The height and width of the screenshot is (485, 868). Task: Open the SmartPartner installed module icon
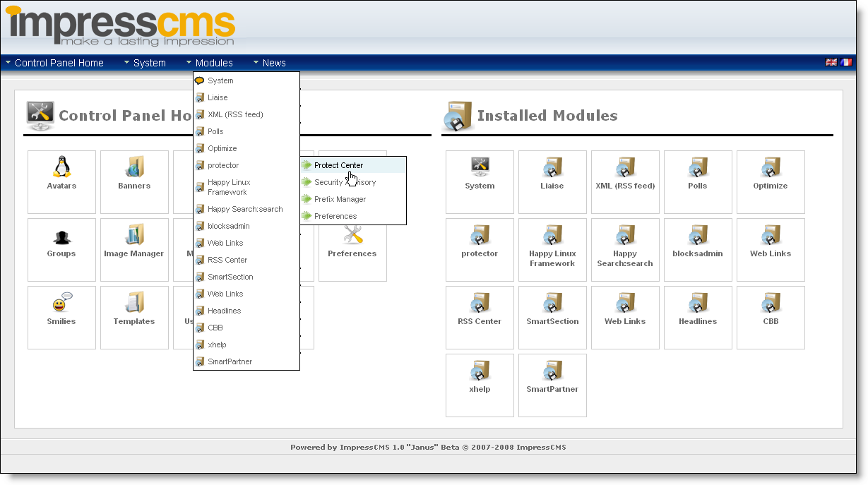point(552,372)
